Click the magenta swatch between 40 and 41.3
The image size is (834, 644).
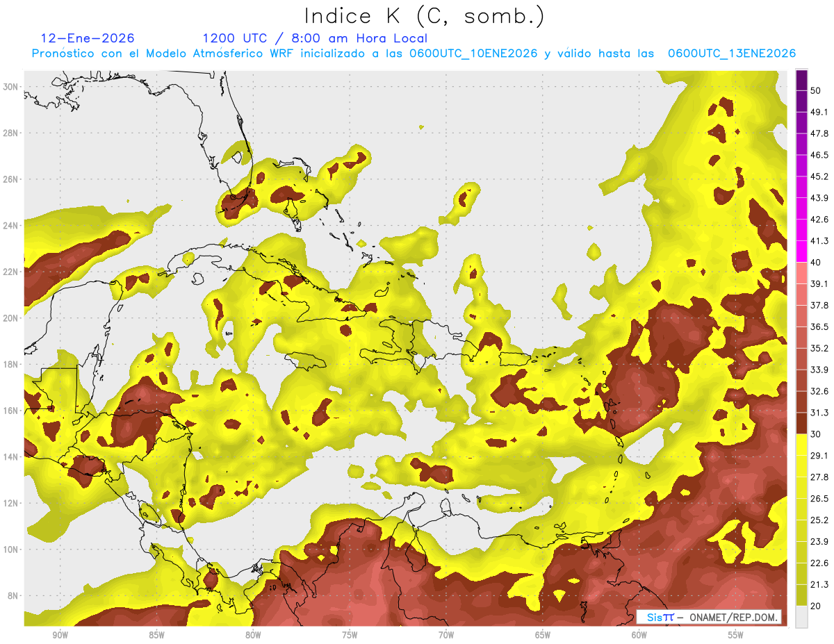click(x=801, y=251)
